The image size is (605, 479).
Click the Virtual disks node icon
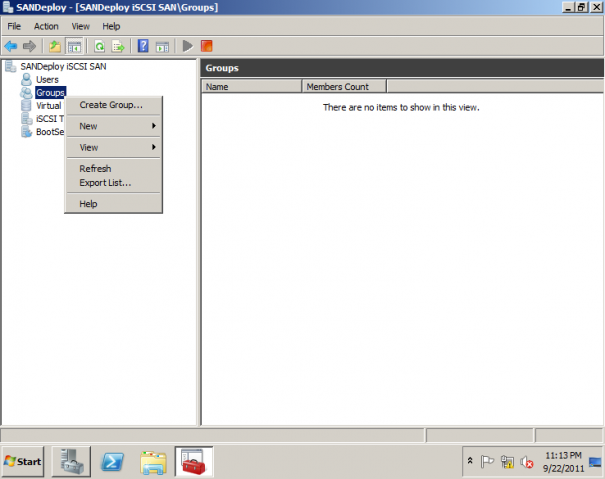click(x=26, y=105)
